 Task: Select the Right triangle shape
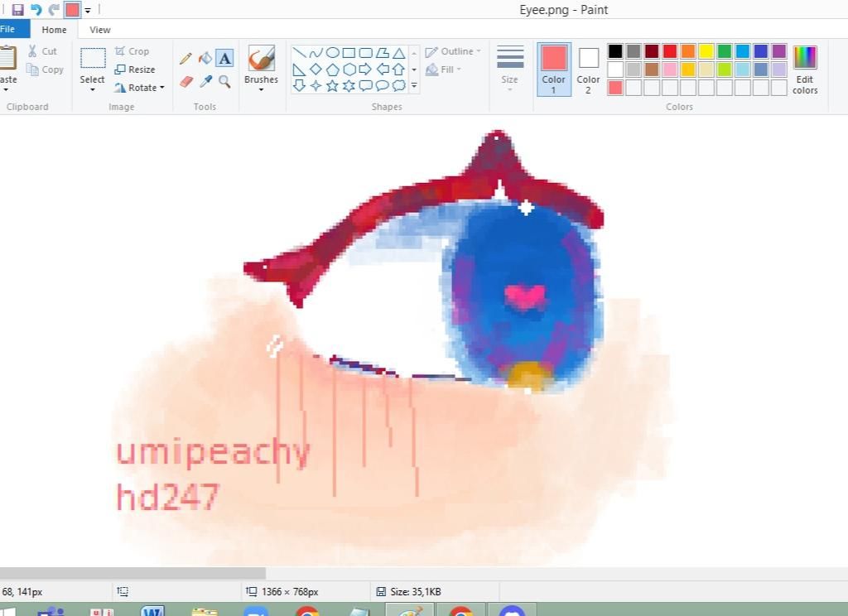[x=299, y=70]
